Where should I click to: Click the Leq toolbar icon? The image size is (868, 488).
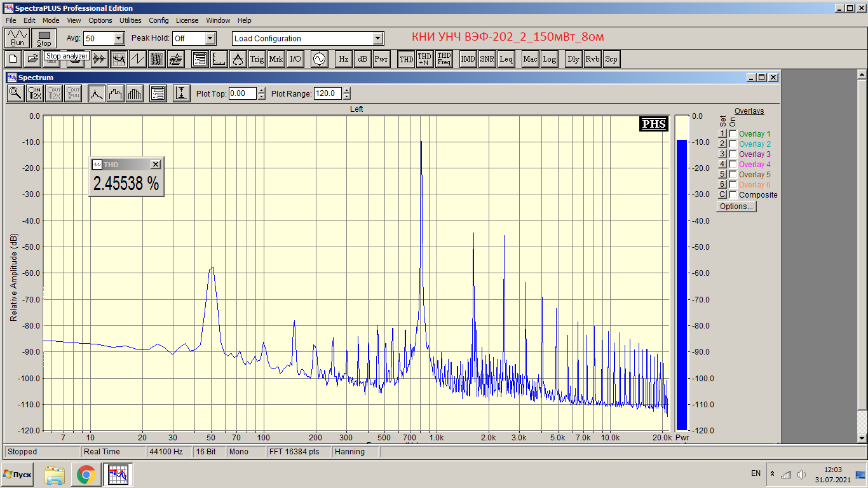506,59
